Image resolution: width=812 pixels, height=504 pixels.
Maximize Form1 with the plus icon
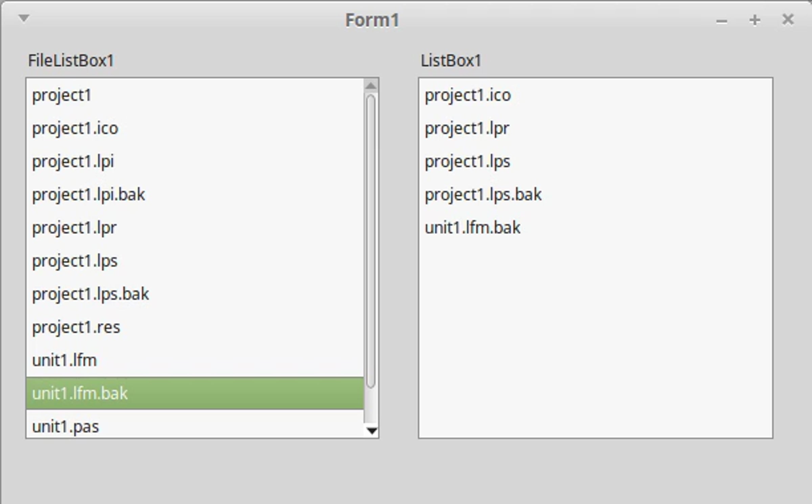pos(754,20)
